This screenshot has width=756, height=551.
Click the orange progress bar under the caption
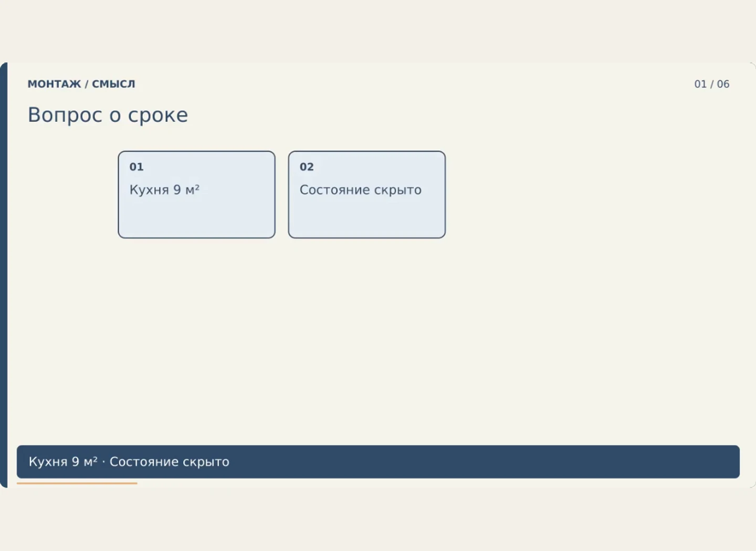77,483
